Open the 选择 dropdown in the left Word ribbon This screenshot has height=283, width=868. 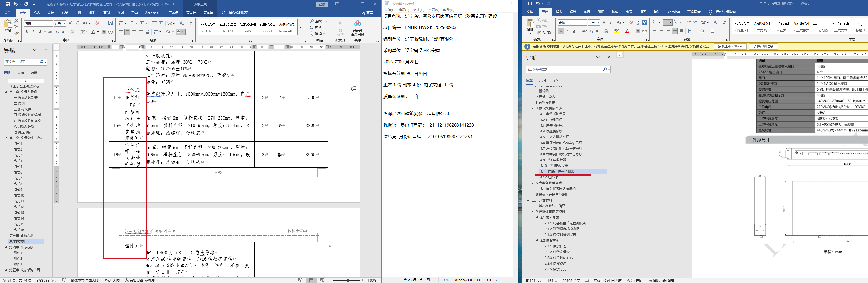317,34
